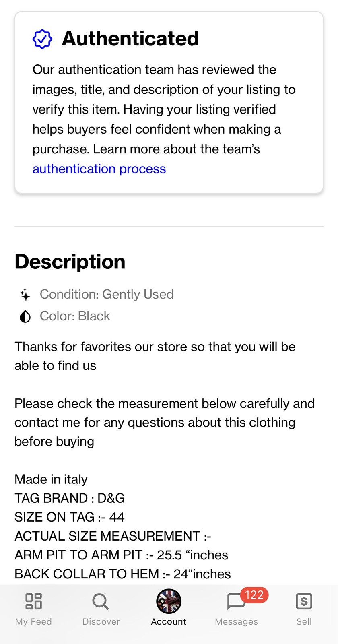Image resolution: width=338 pixels, height=644 pixels.
Task: Go to the Messages tab label
Action: pos(236,621)
